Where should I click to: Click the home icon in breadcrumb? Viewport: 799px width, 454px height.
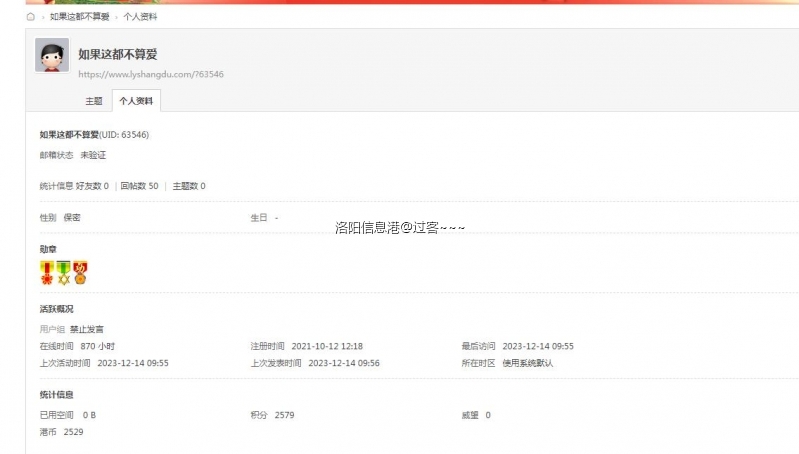(31, 17)
